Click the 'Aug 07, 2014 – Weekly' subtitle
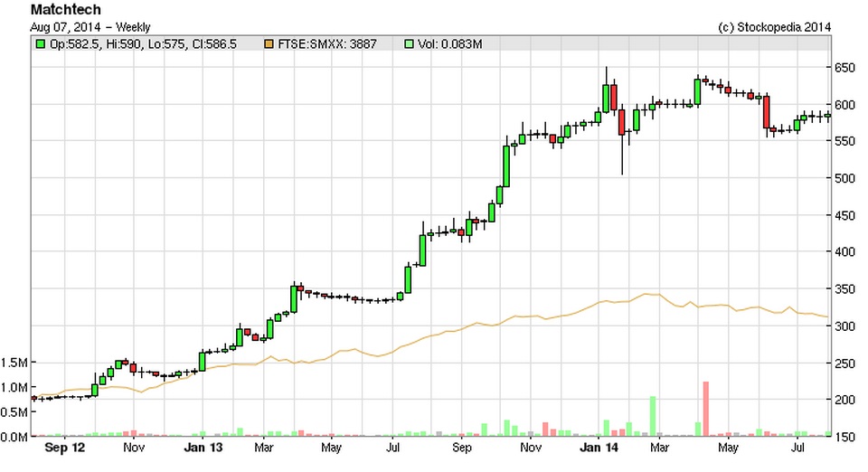This screenshot has height=472, width=868. (x=90, y=26)
